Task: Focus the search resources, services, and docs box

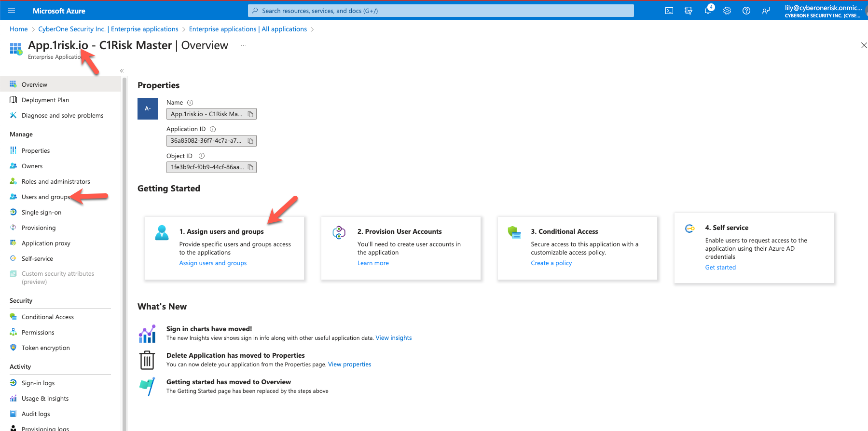Action: tap(441, 11)
